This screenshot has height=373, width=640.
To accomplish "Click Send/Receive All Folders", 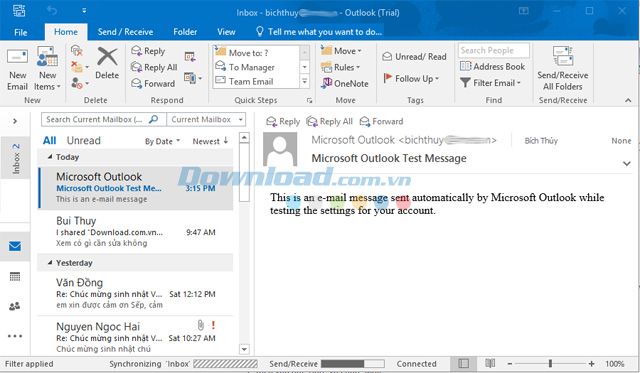I will (x=562, y=69).
